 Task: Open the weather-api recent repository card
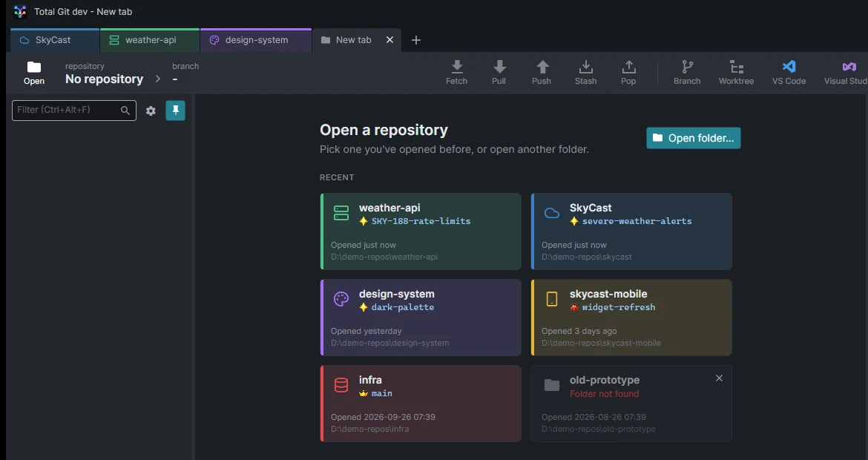tap(421, 231)
